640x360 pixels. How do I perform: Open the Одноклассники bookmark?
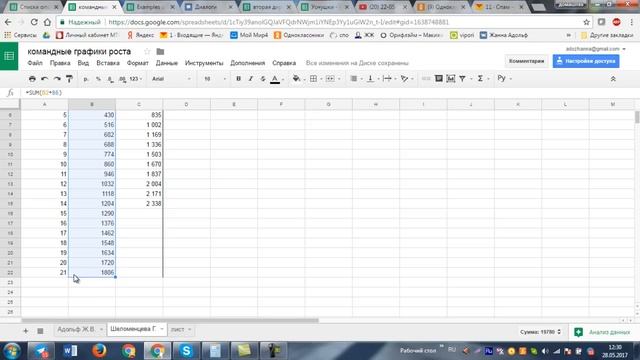(299, 35)
